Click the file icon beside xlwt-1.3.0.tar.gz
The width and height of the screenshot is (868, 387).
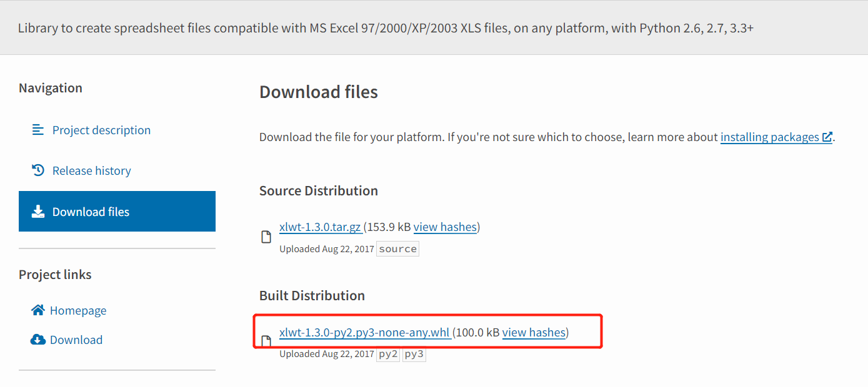point(266,237)
